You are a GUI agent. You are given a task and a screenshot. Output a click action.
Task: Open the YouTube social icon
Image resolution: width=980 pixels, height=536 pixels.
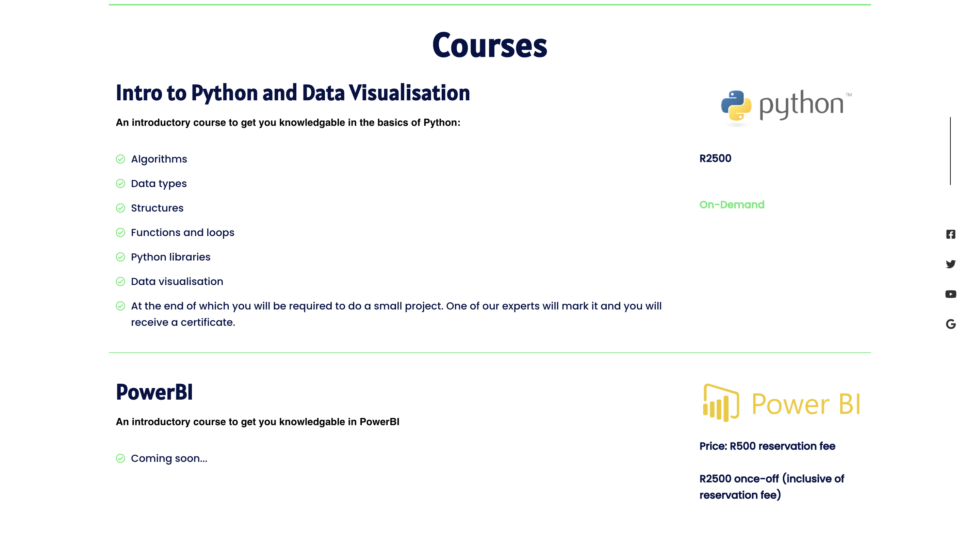click(950, 294)
